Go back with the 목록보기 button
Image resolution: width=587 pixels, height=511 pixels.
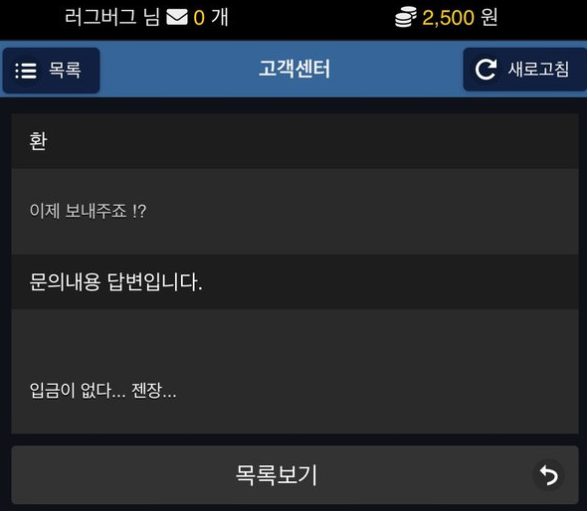295,475
